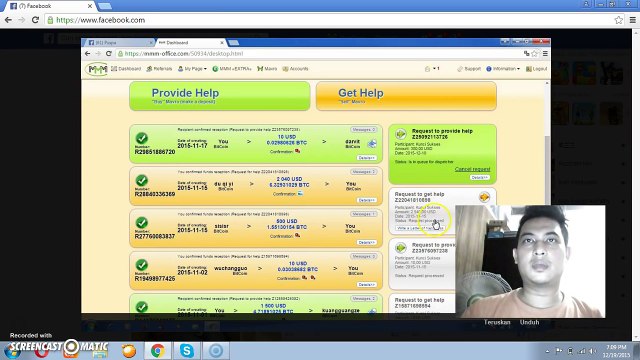
Task: Click orange arrow icon of request Z22041010898
Action: [484, 197]
